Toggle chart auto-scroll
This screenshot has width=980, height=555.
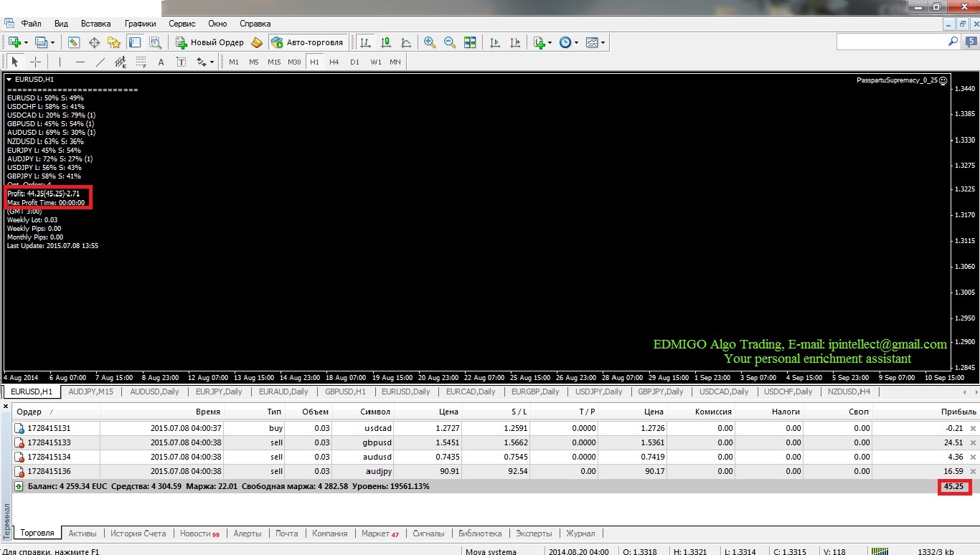tap(495, 42)
